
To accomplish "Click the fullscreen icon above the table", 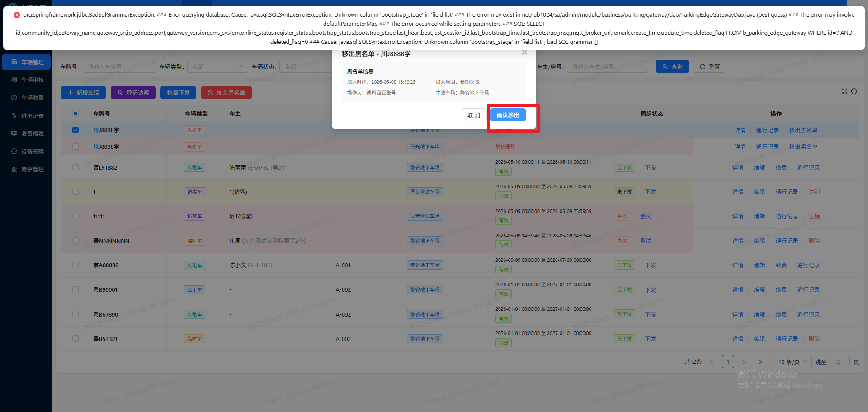I will coord(844,91).
